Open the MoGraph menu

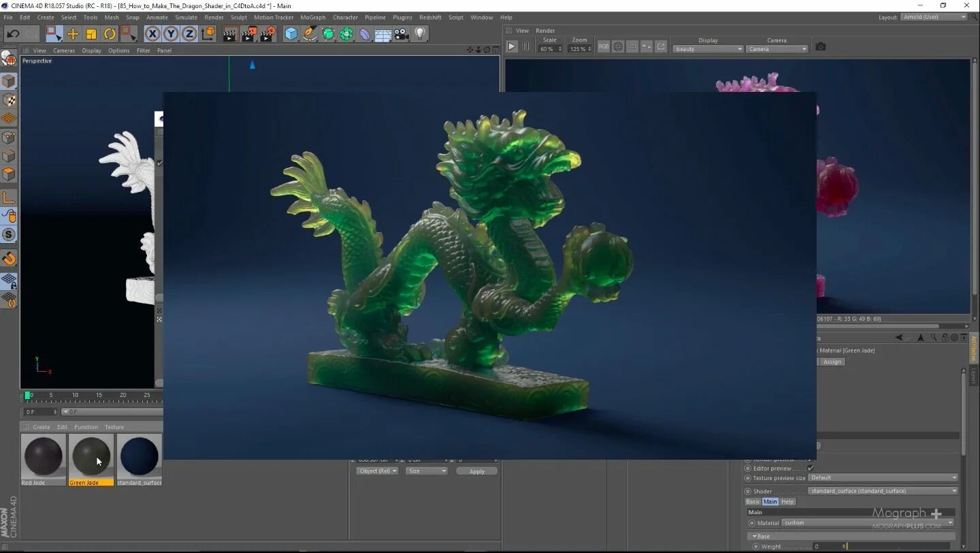pos(313,18)
